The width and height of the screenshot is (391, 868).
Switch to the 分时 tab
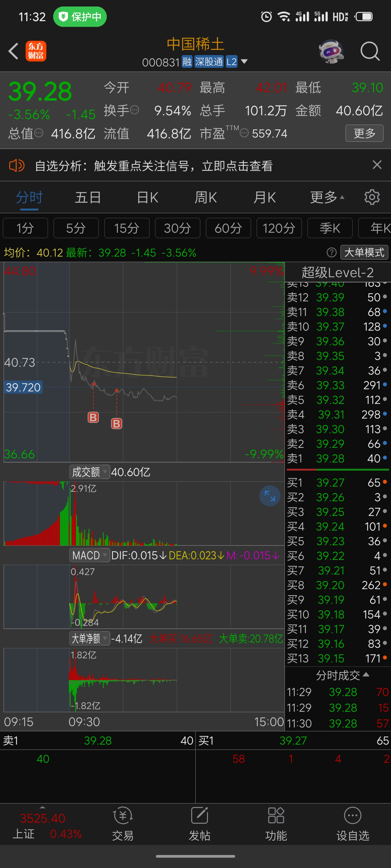[29, 197]
